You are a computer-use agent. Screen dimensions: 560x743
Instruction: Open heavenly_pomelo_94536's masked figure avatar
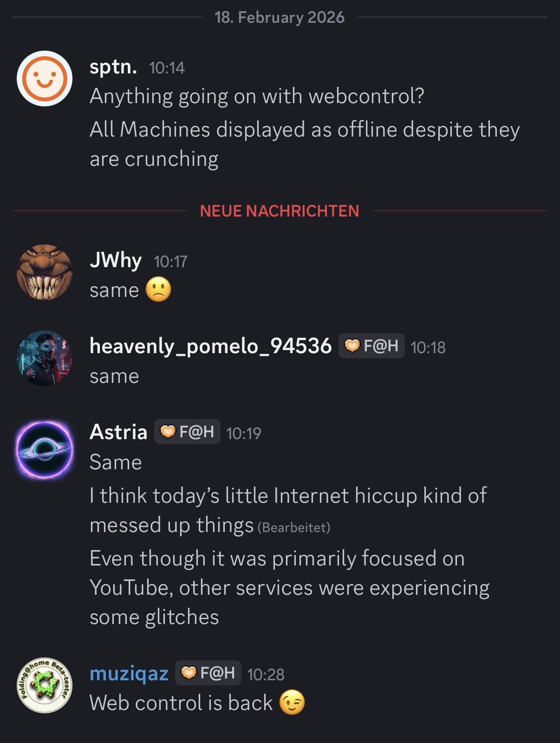click(x=45, y=358)
